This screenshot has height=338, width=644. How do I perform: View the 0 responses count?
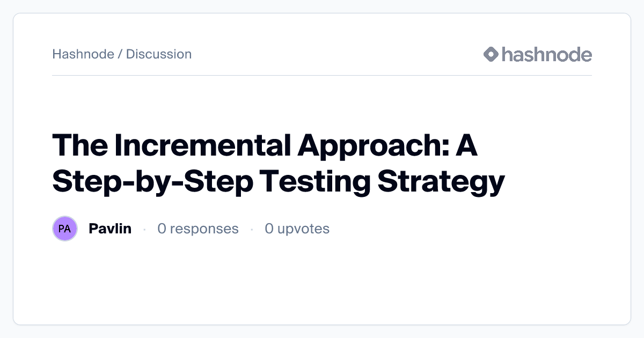point(197,229)
